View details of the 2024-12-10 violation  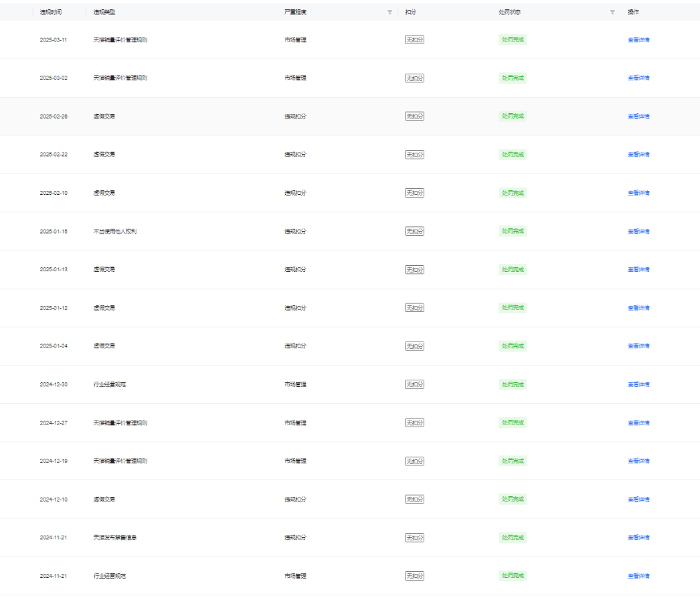tap(638, 500)
